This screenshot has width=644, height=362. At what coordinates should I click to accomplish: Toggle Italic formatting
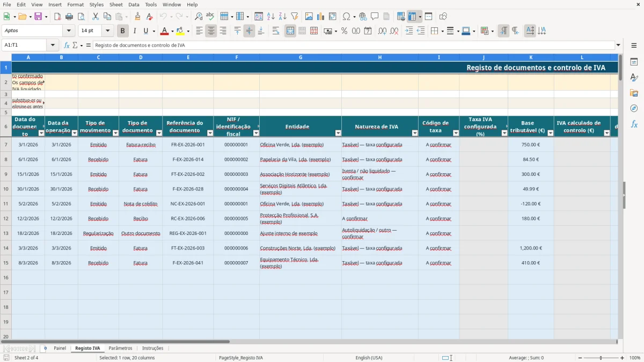tap(135, 31)
